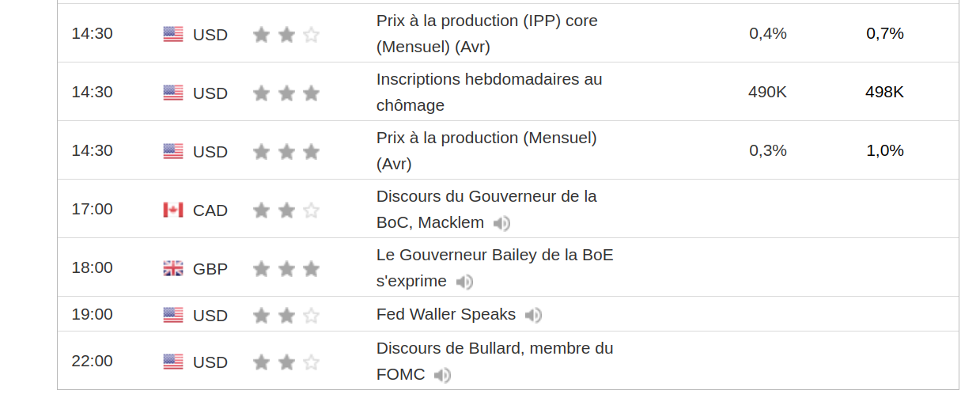Image resolution: width=980 pixels, height=394 pixels.
Task: Click speaker icon next to Macklem speech
Action: coord(501,224)
